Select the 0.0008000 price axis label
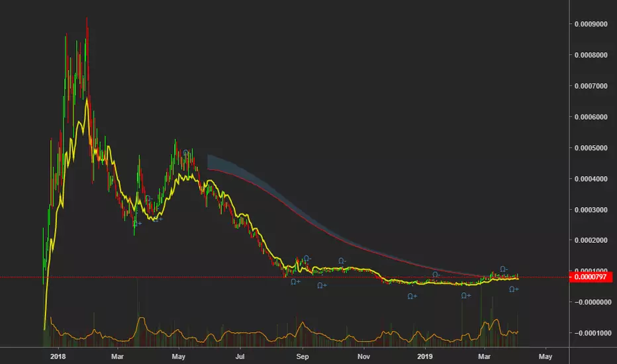The width and height of the screenshot is (617, 364). [591, 55]
